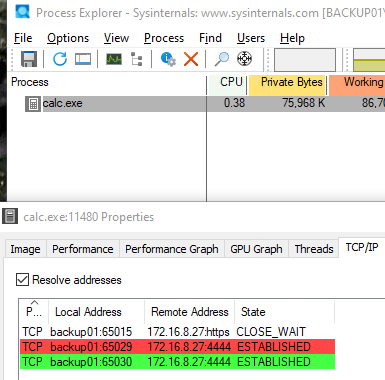Open process Properties with the gear icon
Image resolution: width=385 pixels, height=380 pixels.
point(168,59)
